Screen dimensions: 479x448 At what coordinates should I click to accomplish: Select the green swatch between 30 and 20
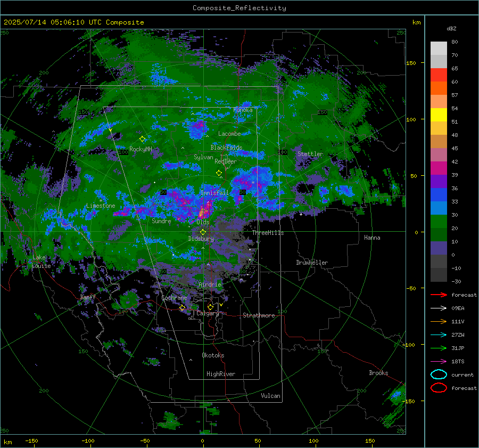tap(439, 222)
